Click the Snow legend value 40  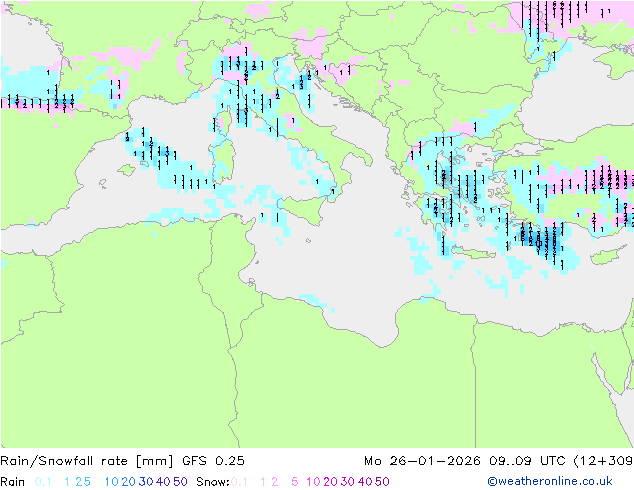(365, 482)
